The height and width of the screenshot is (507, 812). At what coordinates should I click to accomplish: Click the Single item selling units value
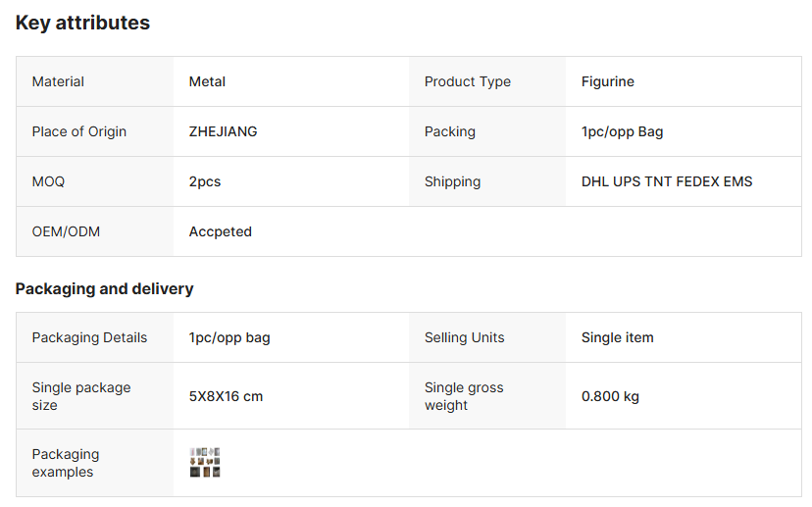[x=617, y=337]
